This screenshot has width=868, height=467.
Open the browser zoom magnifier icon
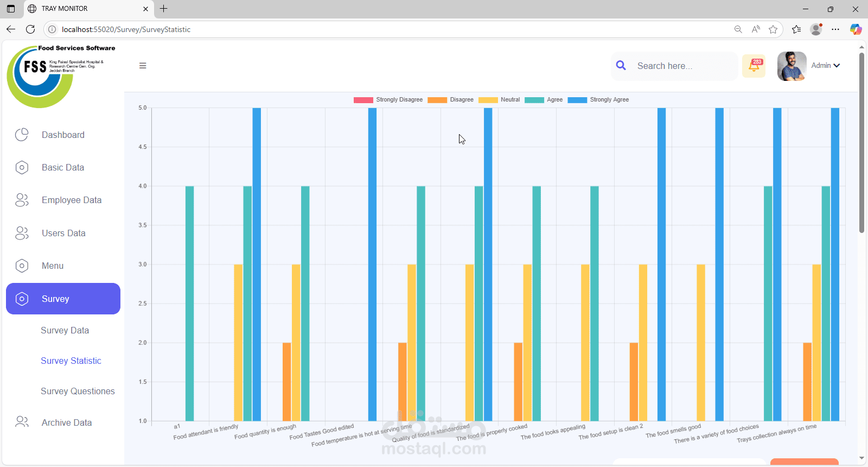tap(738, 29)
